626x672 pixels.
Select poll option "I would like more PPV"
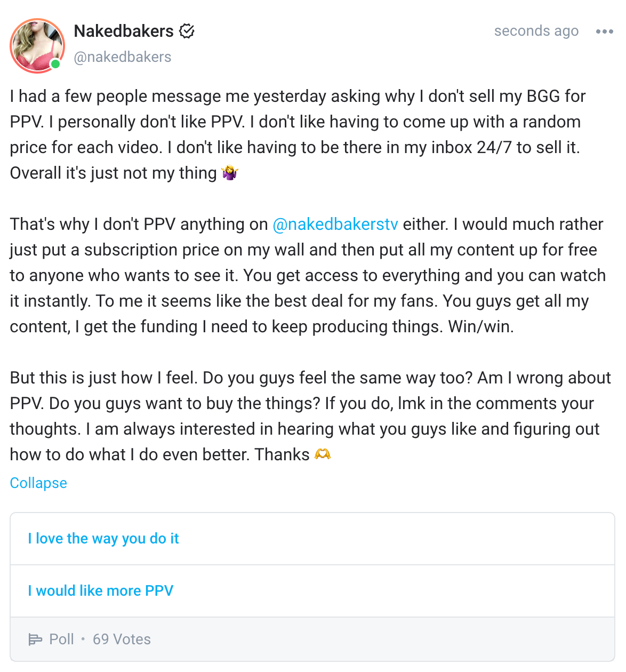click(x=101, y=591)
